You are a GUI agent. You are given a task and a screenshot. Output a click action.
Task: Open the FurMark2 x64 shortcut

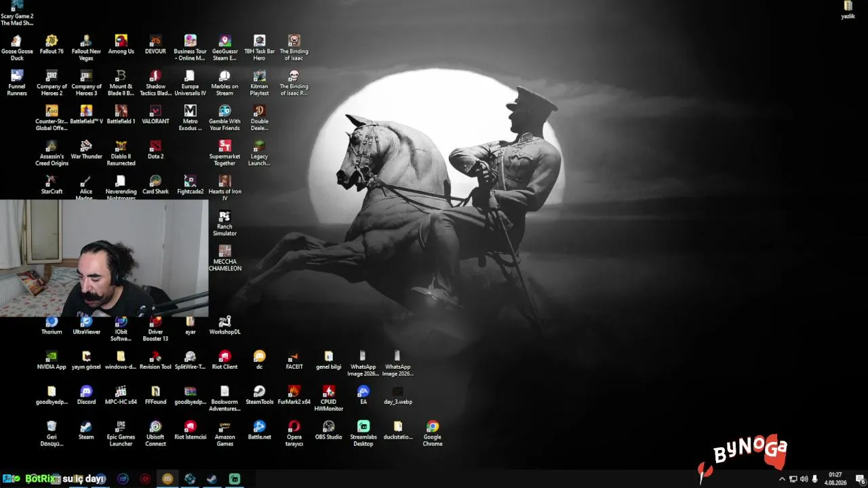tap(294, 396)
